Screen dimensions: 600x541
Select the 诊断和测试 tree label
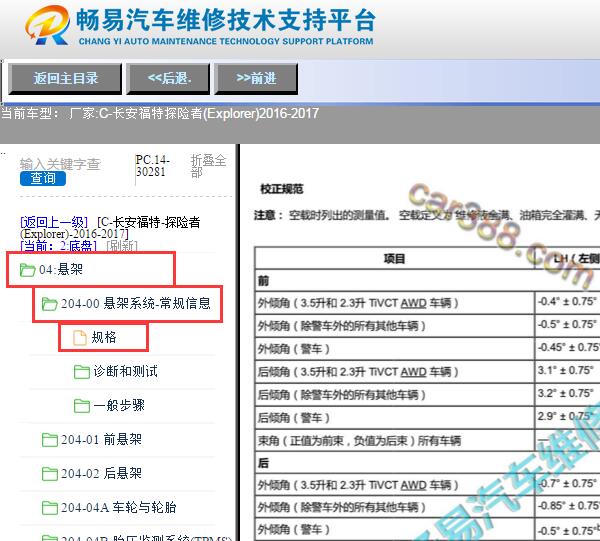(x=125, y=371)
